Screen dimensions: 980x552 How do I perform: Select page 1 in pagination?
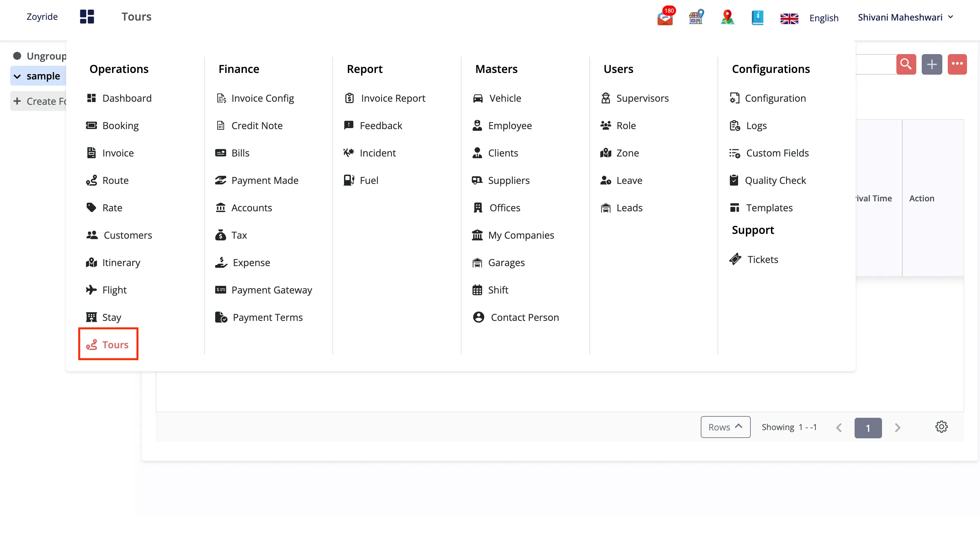(x=868, y=428)
